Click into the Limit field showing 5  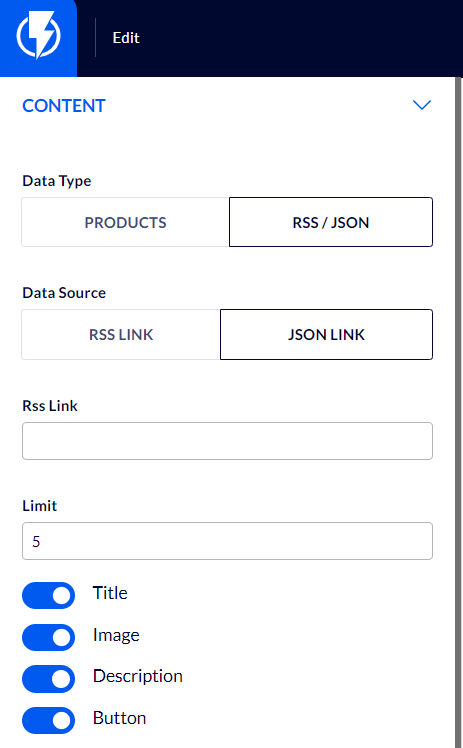click(227, 541)
